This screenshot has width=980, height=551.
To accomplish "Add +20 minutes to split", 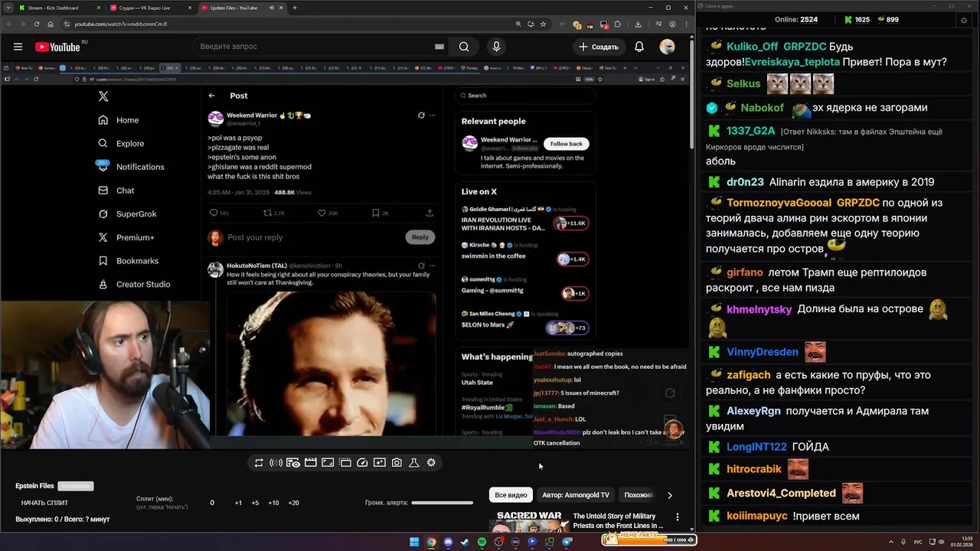I will click(x=293, y=503).
